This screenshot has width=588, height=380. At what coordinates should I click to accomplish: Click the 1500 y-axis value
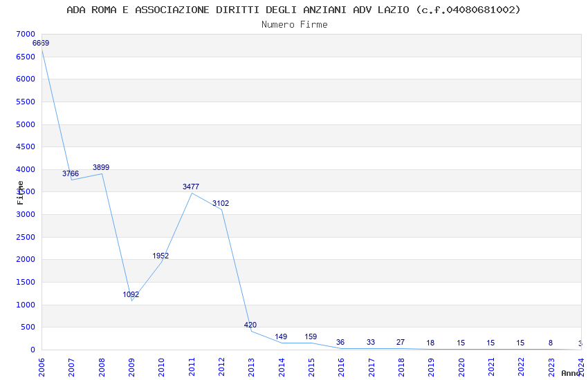pyautogui.click(x=26, y=283)
